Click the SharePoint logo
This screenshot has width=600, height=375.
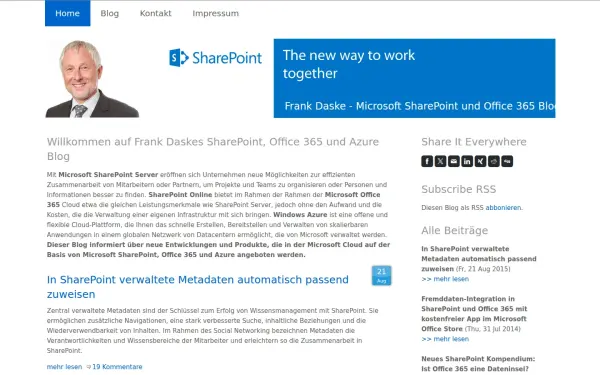(216, 58)
